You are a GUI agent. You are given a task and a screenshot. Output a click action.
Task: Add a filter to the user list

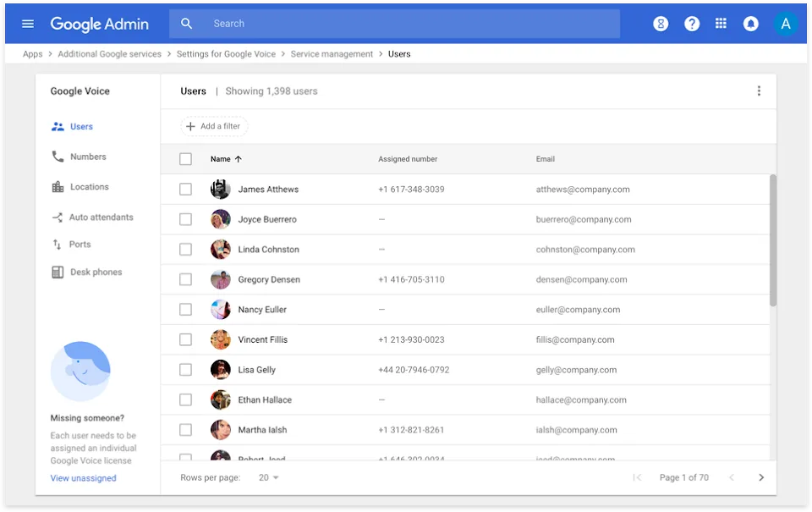(213, 125)
